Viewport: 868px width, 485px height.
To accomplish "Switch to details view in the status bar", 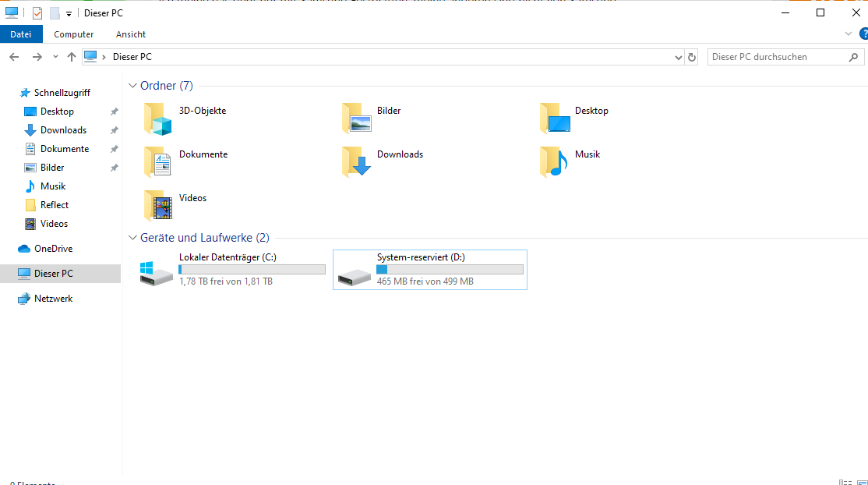I will pyautogui.click(x=847, y=481).
